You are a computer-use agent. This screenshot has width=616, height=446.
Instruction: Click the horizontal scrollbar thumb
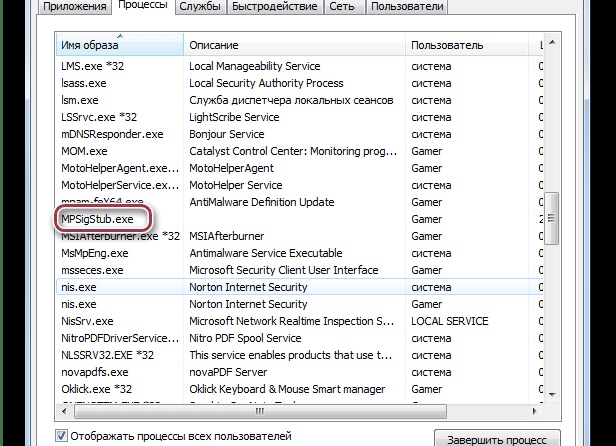coord(260,411)
